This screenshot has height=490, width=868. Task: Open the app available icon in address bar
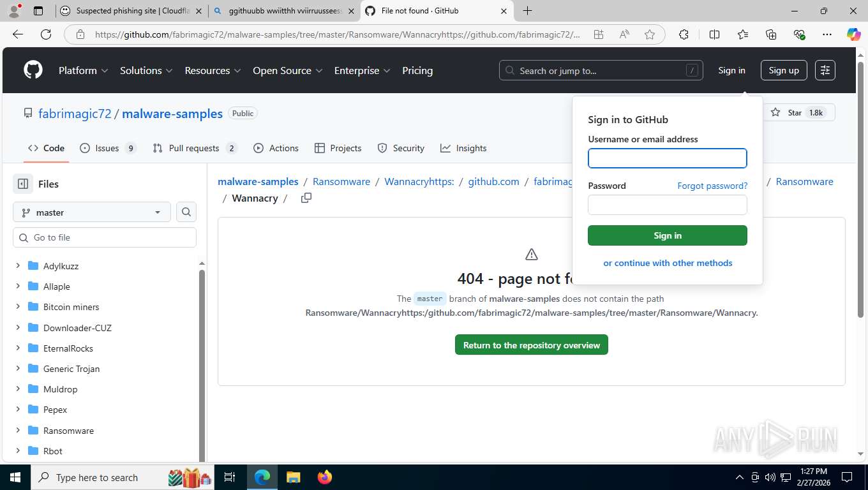coord(599,34)
